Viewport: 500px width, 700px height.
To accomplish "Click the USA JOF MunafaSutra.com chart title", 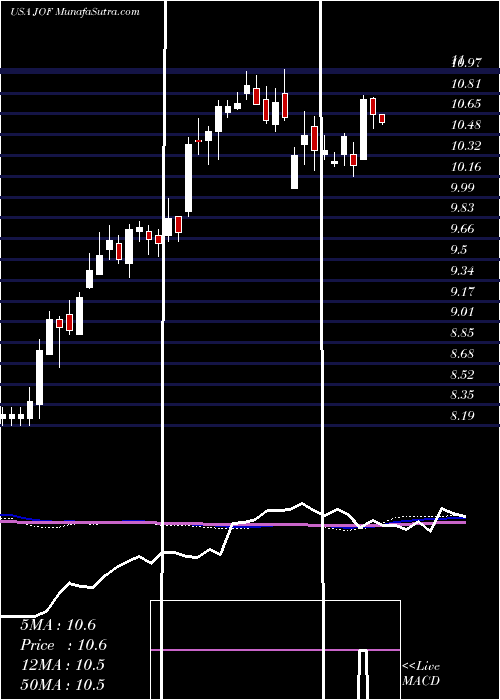I will point(75,12).
